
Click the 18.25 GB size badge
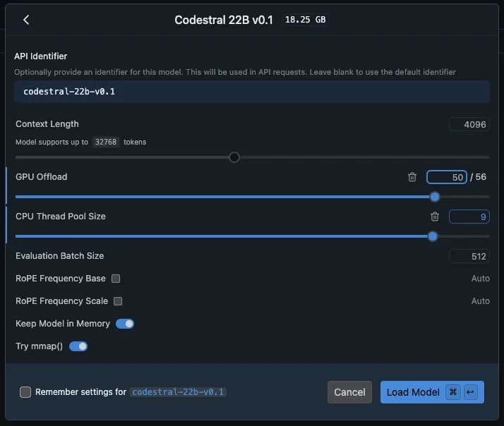pyautogui.click(x=305, y=20)
